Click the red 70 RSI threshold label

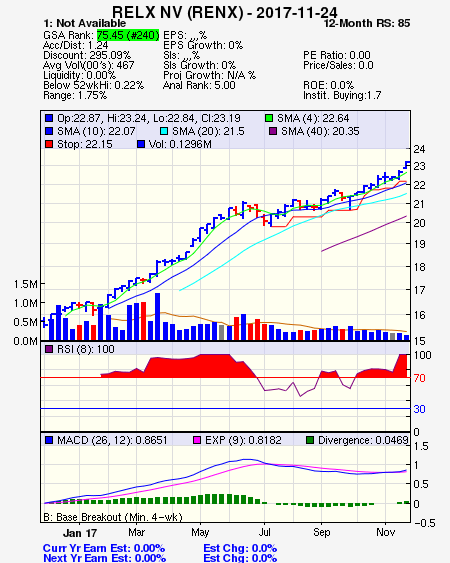pyautogui.click(x=419, y=378)
